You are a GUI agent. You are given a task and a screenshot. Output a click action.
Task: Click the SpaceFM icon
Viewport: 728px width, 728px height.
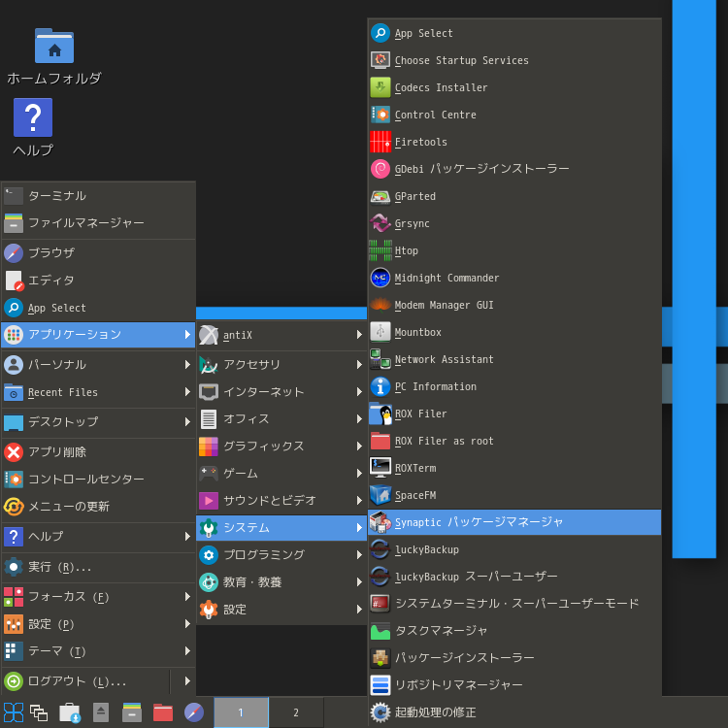pyautogui.click(x=381, y=495)
